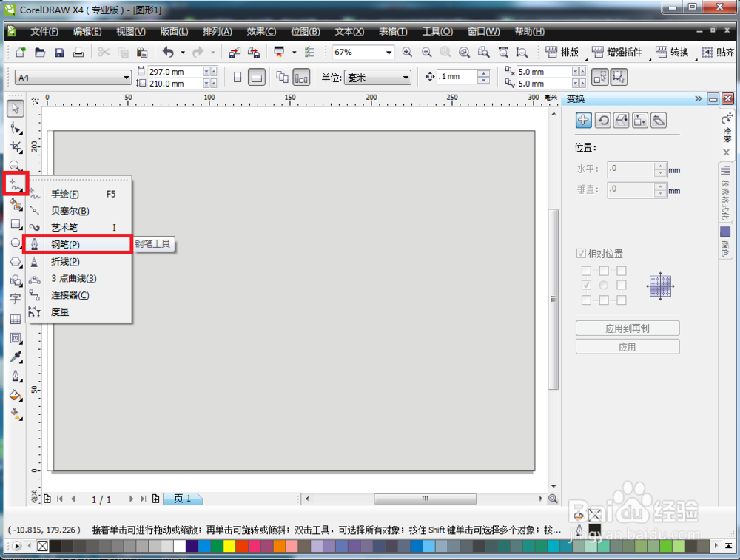Check the top-left anchor point box
This screenshot has width=740, height=560.
click(586, 271)
